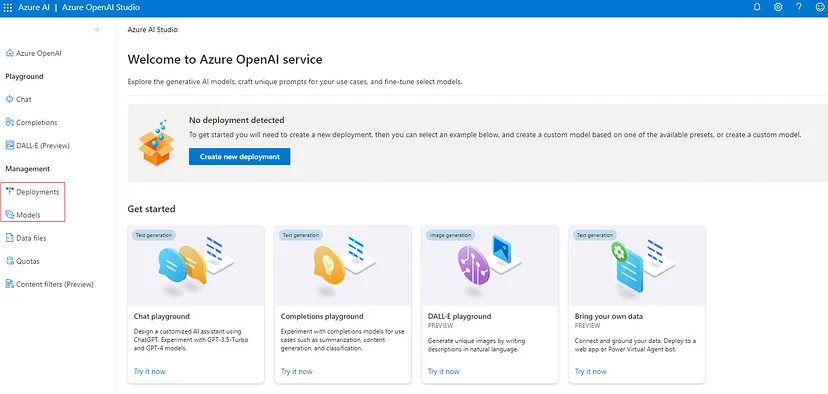
Task: Click the Chat playground sidebar icon
Action: tap(10, 99)
